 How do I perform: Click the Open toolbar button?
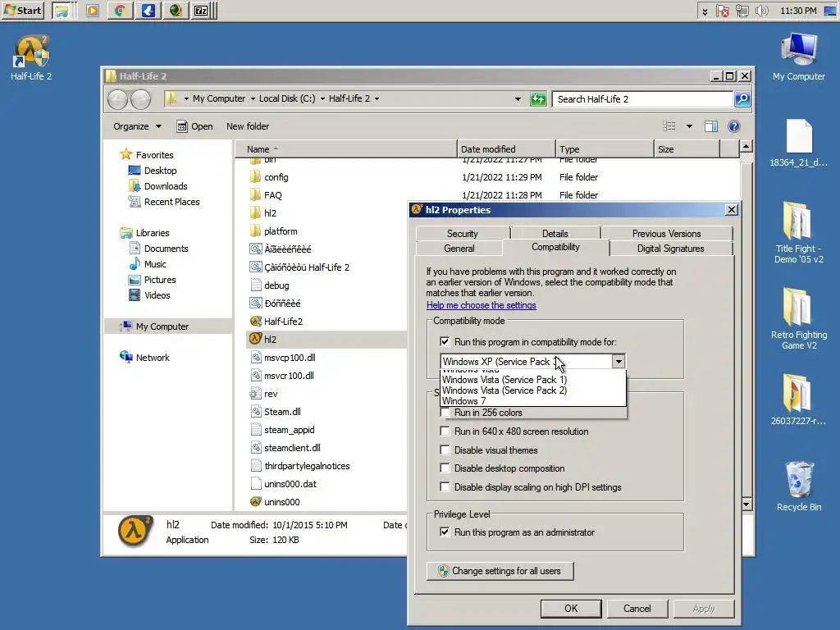(195, 126)
